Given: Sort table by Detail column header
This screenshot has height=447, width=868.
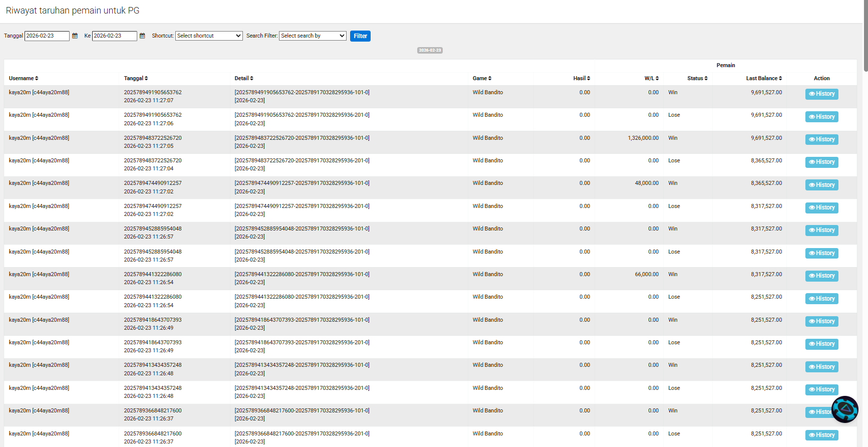Looking at the screenshot, I should 244,79.
